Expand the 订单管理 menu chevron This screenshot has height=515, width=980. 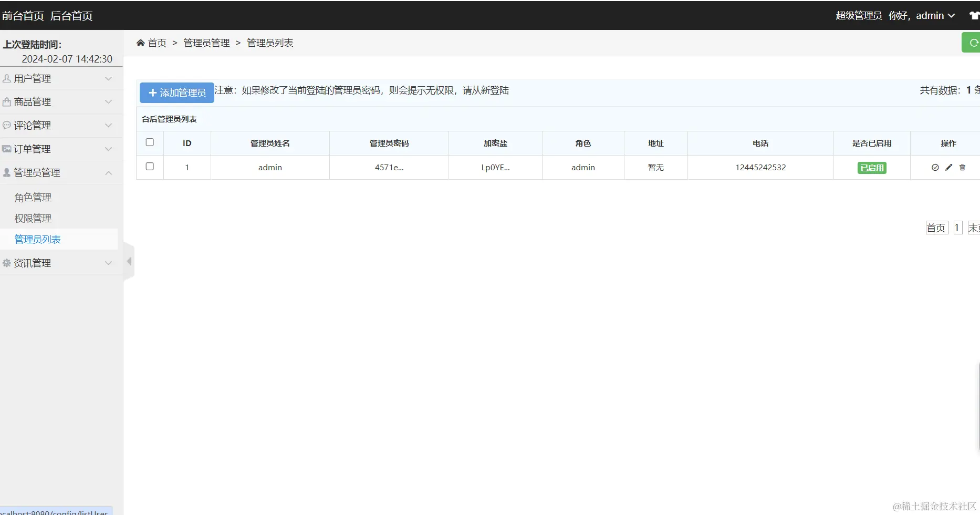109,149
